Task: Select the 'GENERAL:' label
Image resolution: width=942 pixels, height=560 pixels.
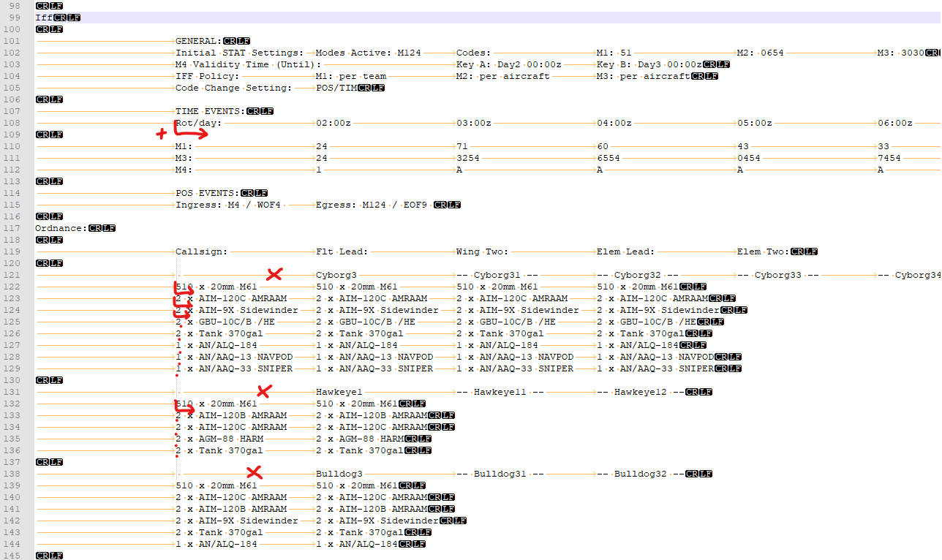Action: tap(199, 41)
